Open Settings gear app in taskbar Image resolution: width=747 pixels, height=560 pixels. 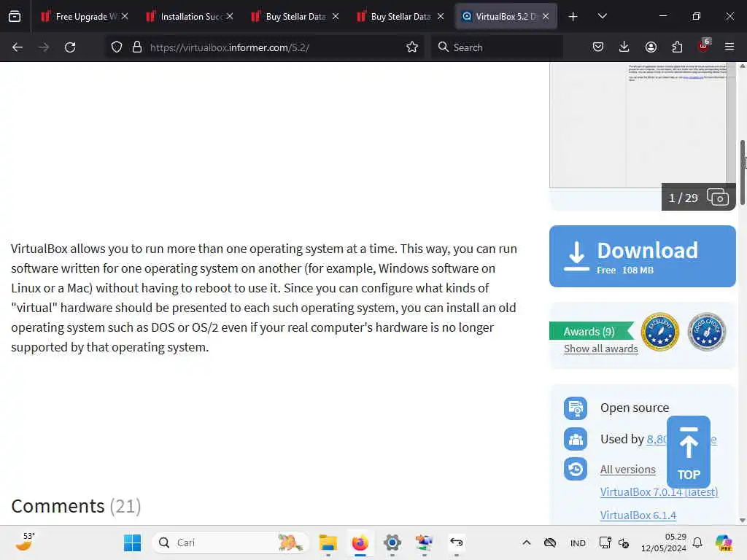click(392, 542)
